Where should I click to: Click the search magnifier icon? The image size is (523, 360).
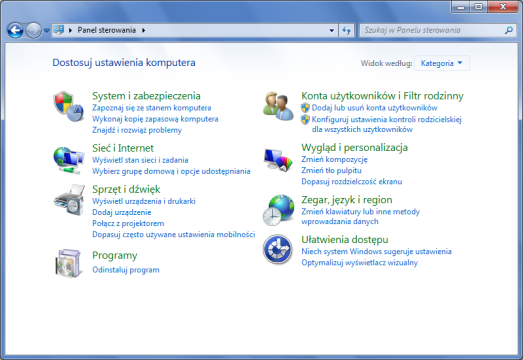[509, 30]
